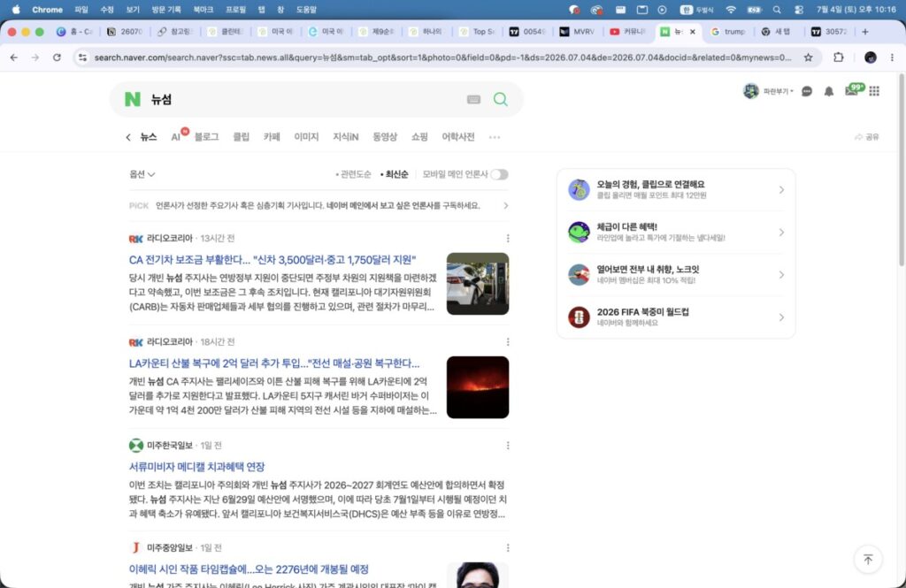Viewport: 906px width, 588px height.
Task: Click the electric car charging thumbnail
Action: tap(478, 284)
